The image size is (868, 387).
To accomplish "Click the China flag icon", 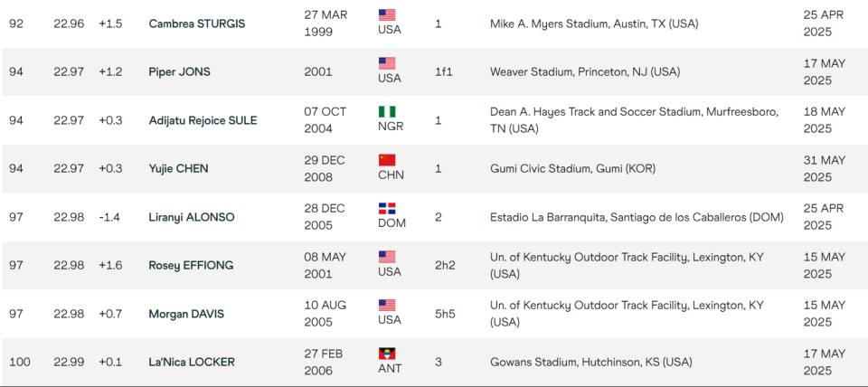I will 387,160.
